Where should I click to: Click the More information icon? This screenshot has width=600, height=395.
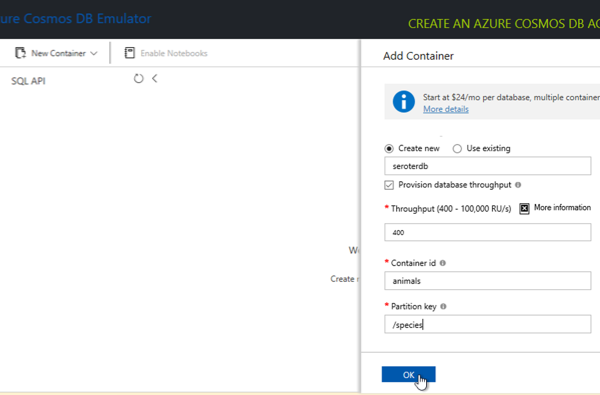point(524,208)
